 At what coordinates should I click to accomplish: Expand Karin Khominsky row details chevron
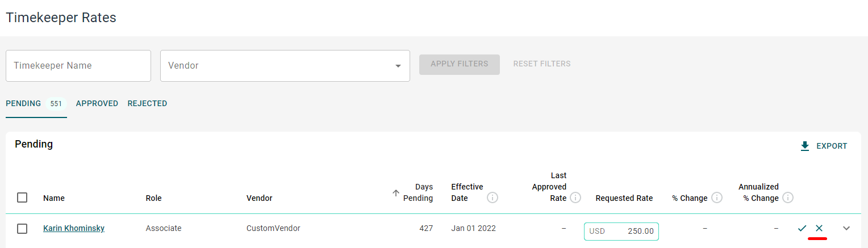pos(846,228)
